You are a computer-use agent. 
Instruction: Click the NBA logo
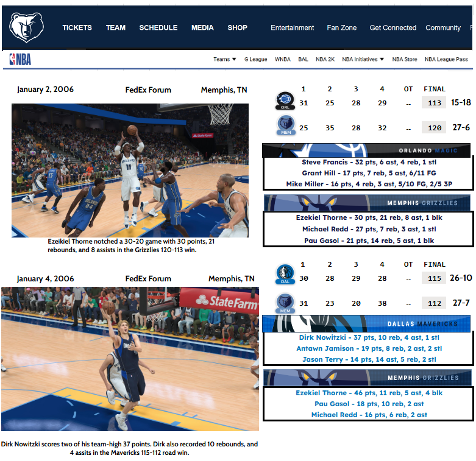coord(20,59)
